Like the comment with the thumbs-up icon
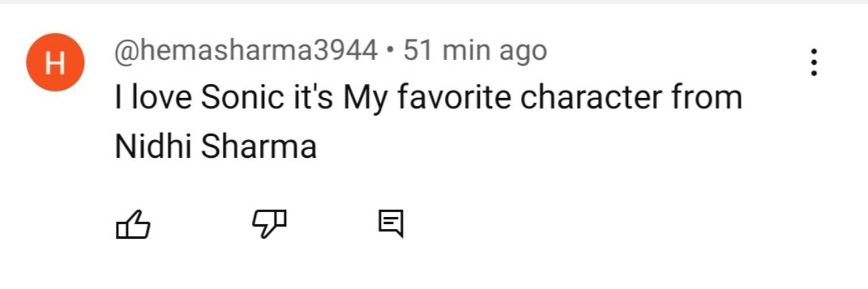868x289 pixels. (134, 224)
